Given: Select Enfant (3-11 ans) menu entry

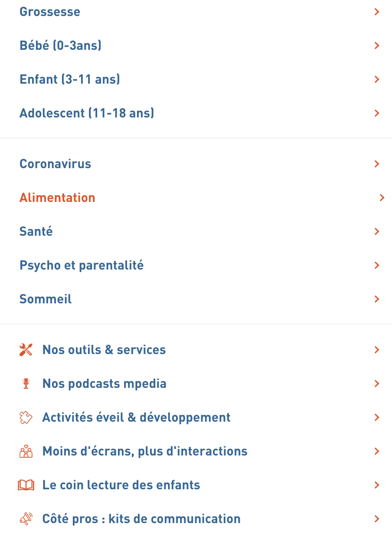Looking at the screenshot, I should [70, 79].
